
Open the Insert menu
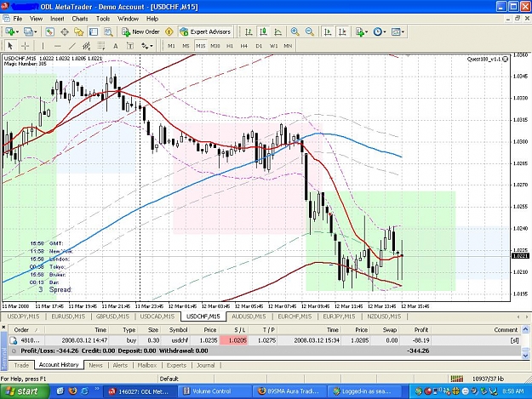tap(57, 19)
